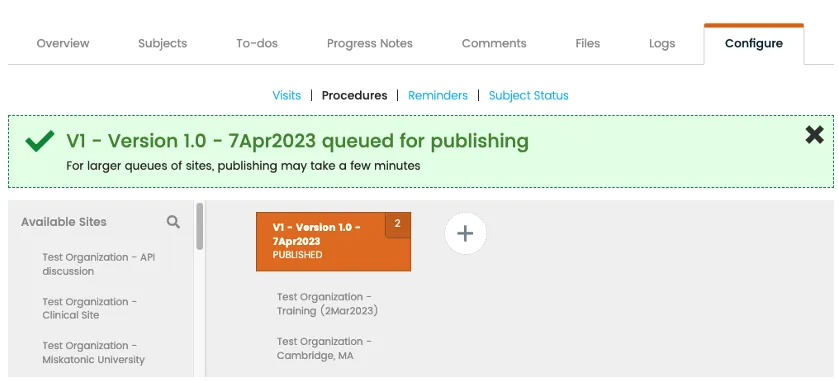Click the queued for publishing heading text
Image resolution: width=838 pixels, height=381 pixels.
[x=298, y=141]
